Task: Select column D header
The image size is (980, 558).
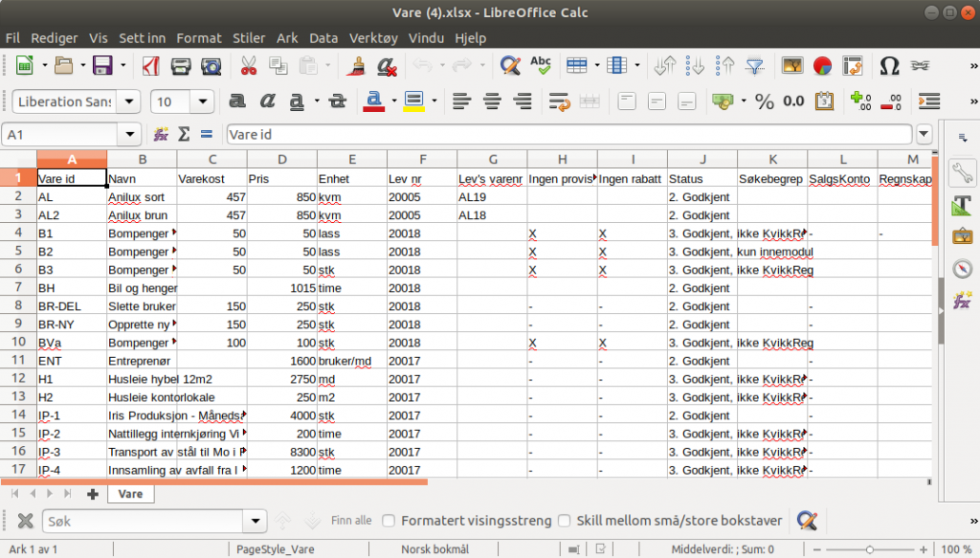Action: [x=282, y=159]
